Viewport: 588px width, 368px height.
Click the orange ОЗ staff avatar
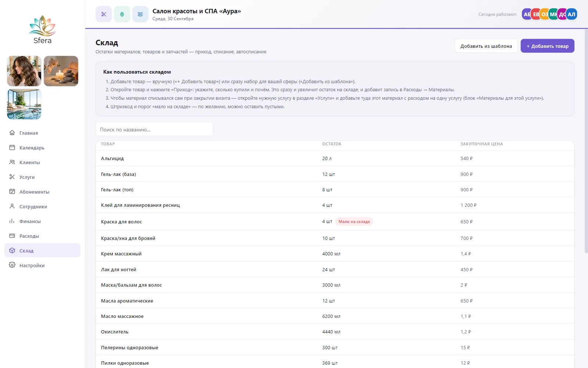coord(544,14)
